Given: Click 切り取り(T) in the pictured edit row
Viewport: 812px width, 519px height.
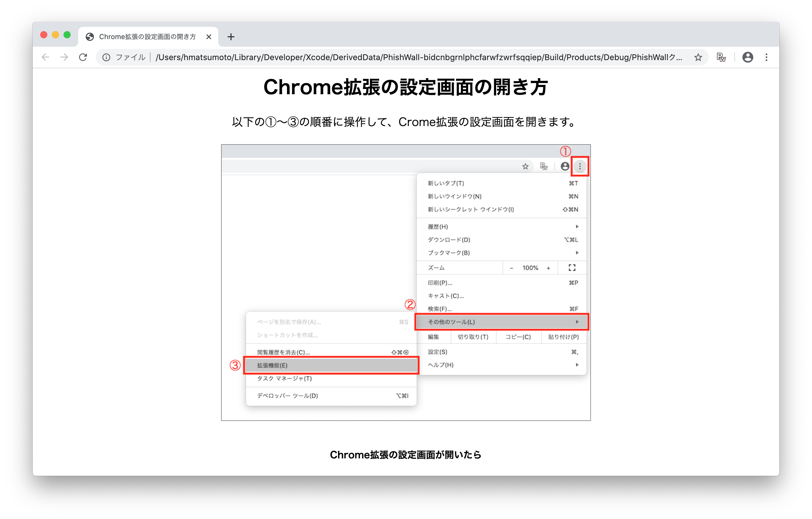Looking at the screenshot, I should [473, 337].
